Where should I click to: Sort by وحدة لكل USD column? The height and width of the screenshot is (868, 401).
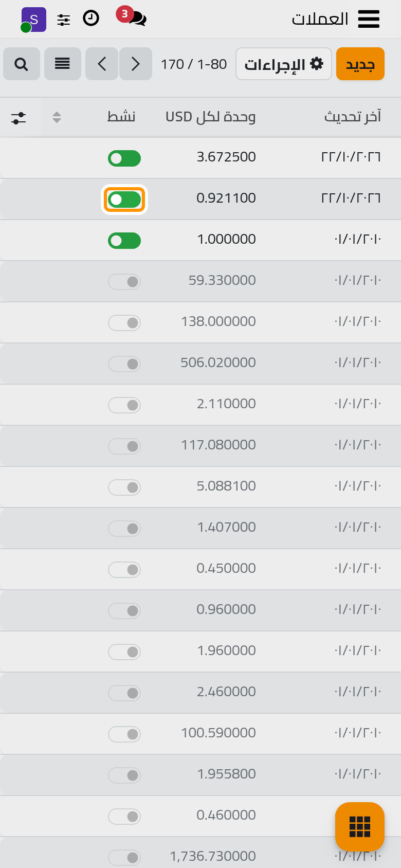click(x=211, y=117)
